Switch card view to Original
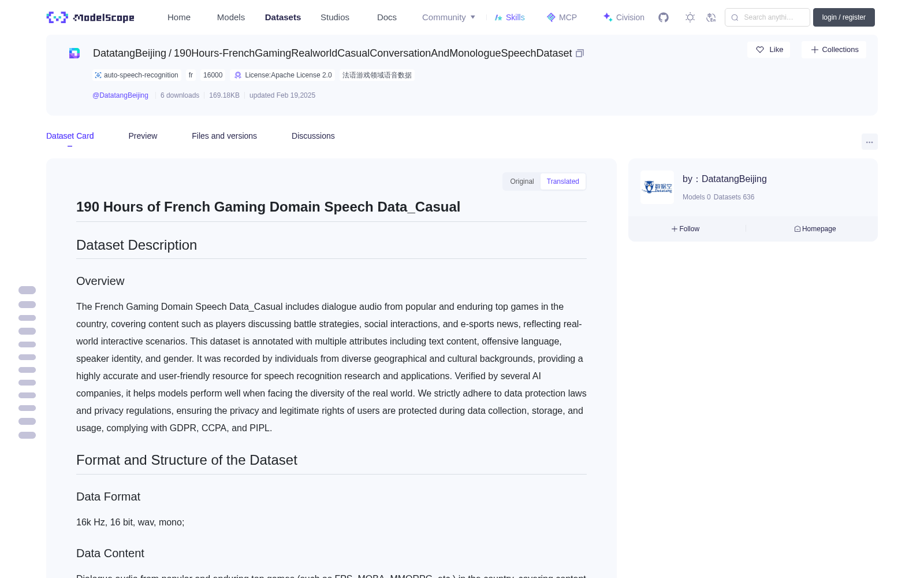Image resolution: width=924 pixels, height=578 pixels. pos(522,181)
